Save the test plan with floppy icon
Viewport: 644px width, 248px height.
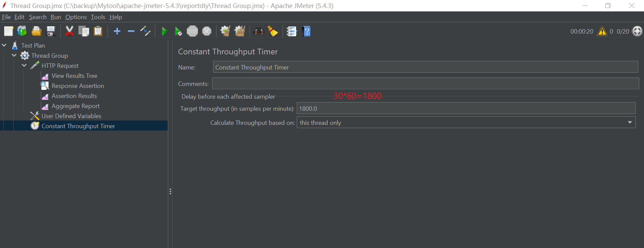coord(51,31)
